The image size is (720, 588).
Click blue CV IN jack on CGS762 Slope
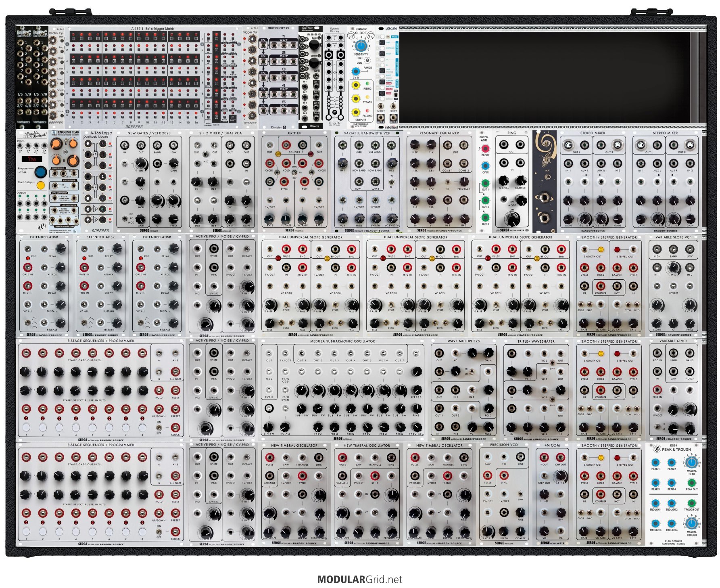pyautogui.click(x=356, y=71)
